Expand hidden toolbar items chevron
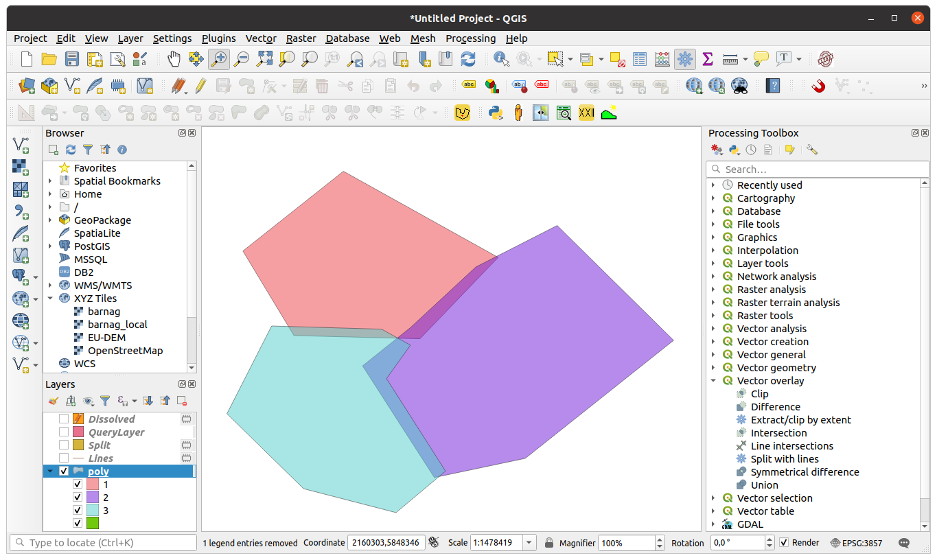This screenshot has height=560, width=937. point(924,86)
